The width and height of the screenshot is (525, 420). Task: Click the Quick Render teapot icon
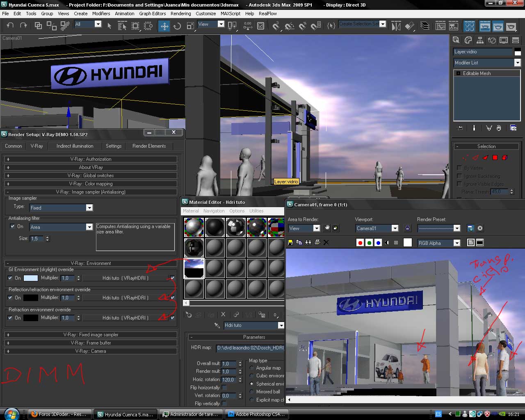click(x=511, y=26)
